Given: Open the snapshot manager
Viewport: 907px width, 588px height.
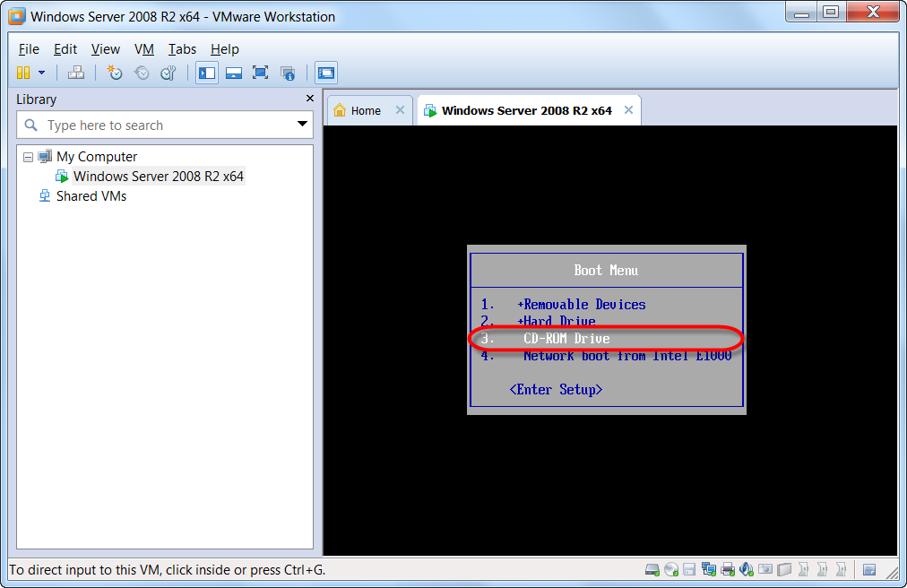Looking at the screenshot, I should click(168, 73).
